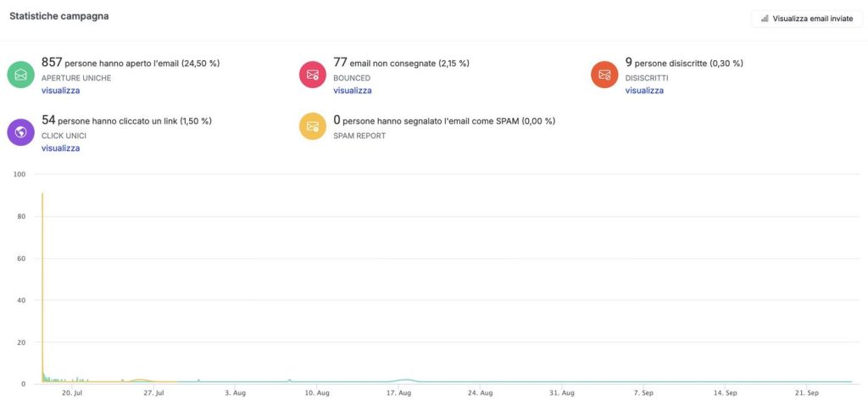Open visualizza link under Click Unici
The height and width of the screenshot is (416, 868).
coord(60,147)
